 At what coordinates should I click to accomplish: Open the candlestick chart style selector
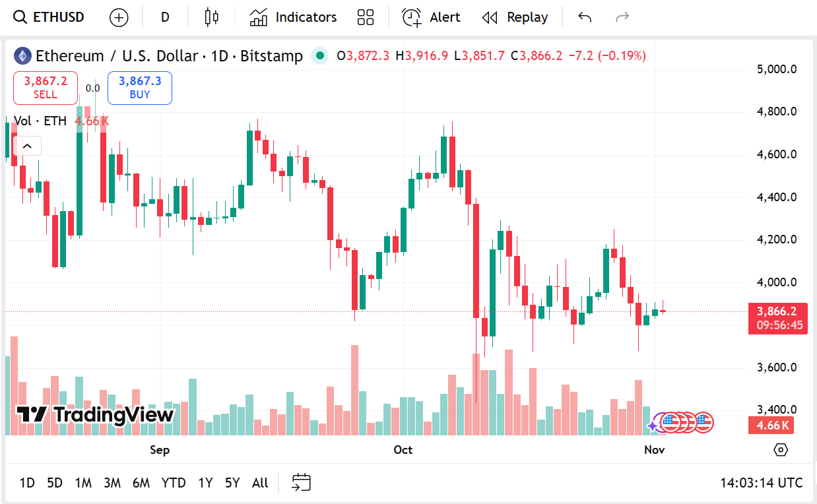pos(211,17)
